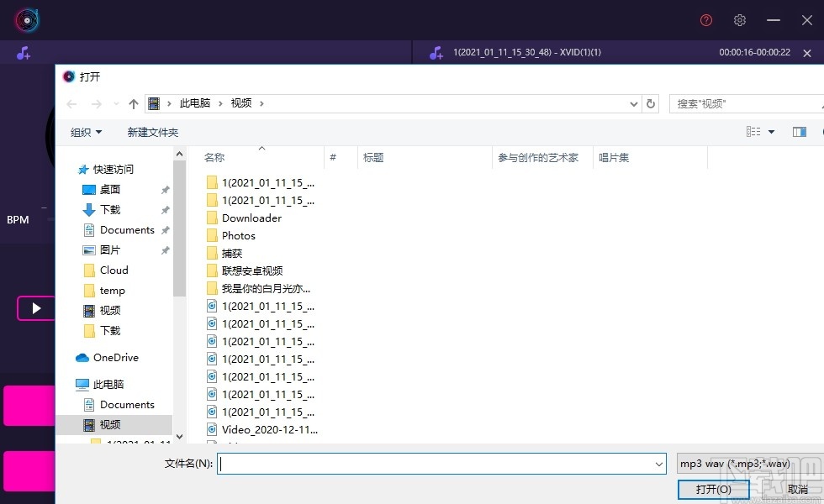Open the settings gear icon
Viewport: 824px width, 504px height.
[x=740, y=19]
